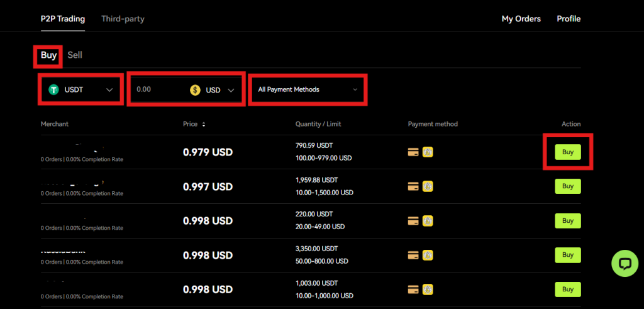Click the Merchant column header
Viewport: 644px width, 309px height.
[55, 124]
